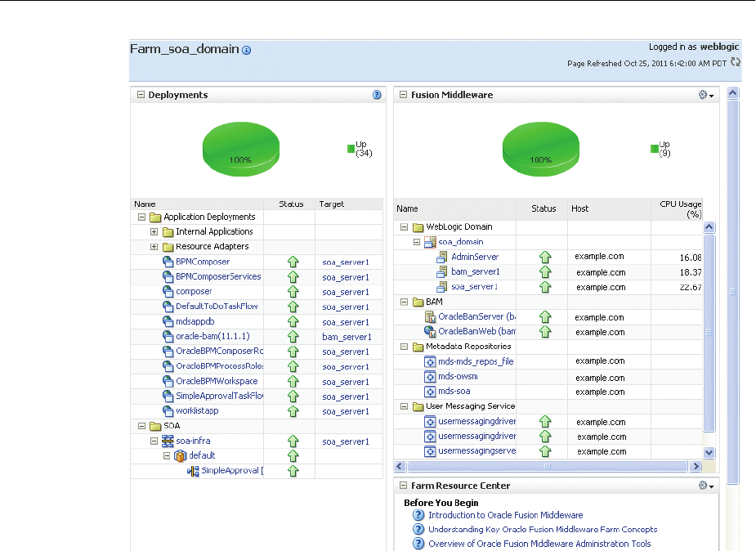Expand the Resource Adapters folder
The width and height of the screenshot is (756, 551).
coord(154,247)
